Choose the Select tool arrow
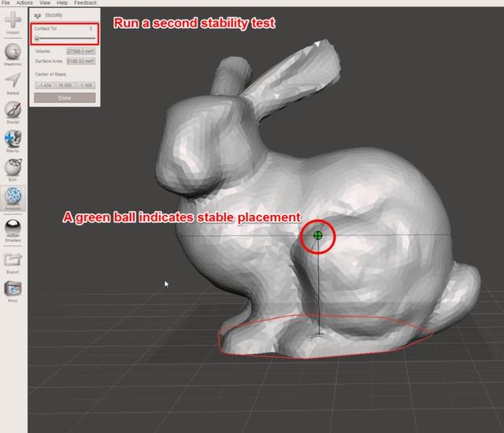504x433 pixels. (x=13, y=80)
